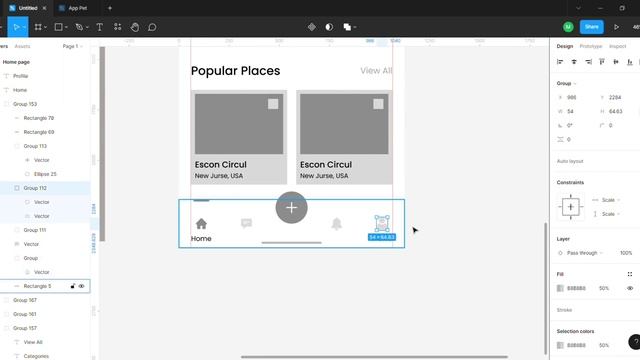Viewport: 640px width, 360px height.
Task: Select the Hand tool
Action: [x=135, y=27]
